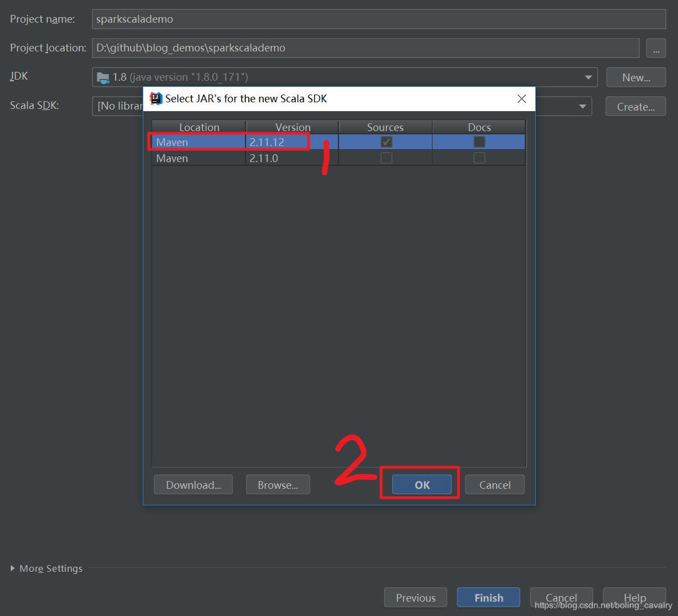Click Cancel in the Scala SDK dialog
678x616 pixels.
click(x=495, y=485)
